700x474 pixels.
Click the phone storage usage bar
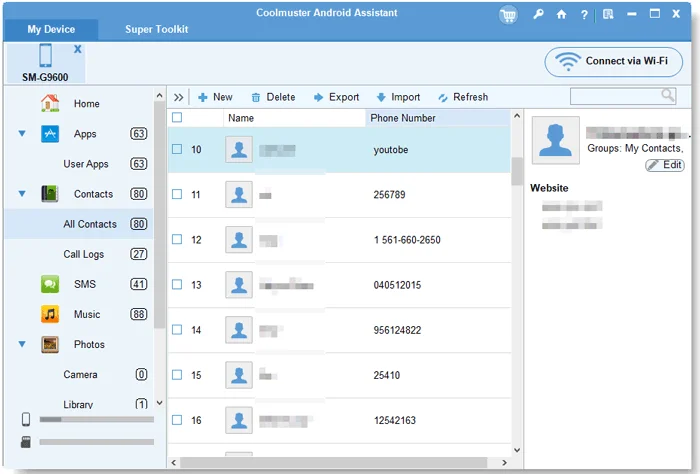pos(96,419)
